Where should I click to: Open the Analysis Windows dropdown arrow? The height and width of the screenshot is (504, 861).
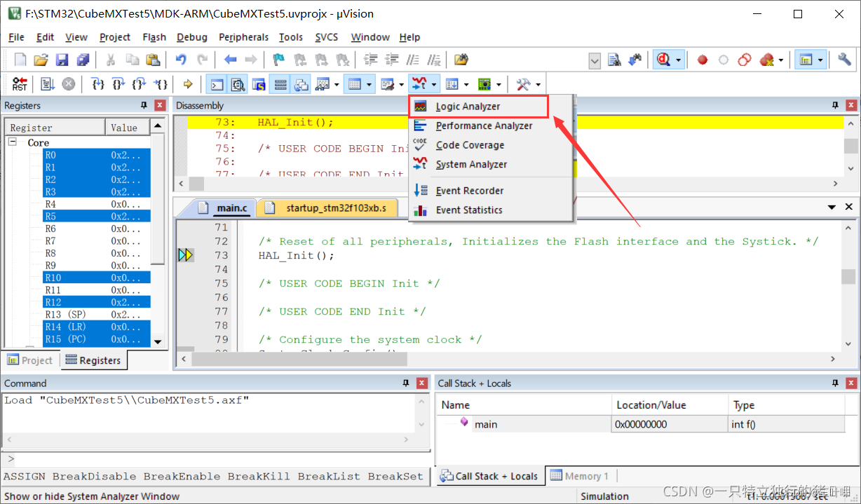435,84
